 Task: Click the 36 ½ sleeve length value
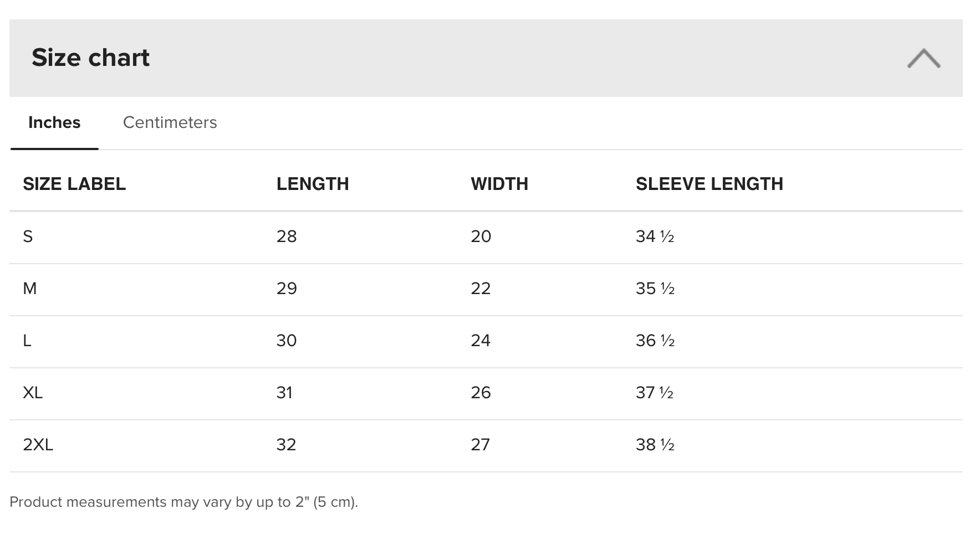655,341
